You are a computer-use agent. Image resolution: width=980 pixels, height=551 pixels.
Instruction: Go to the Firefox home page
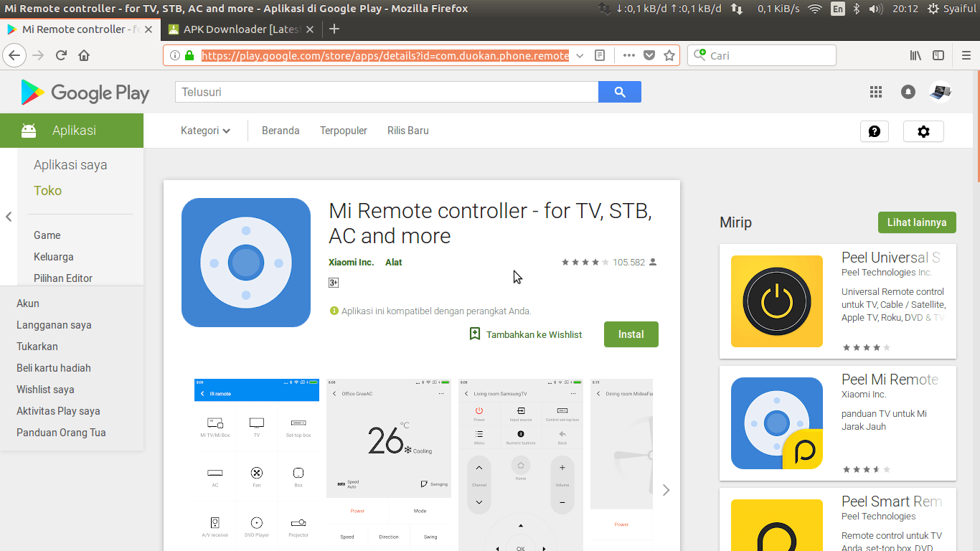tap(84, 55)
